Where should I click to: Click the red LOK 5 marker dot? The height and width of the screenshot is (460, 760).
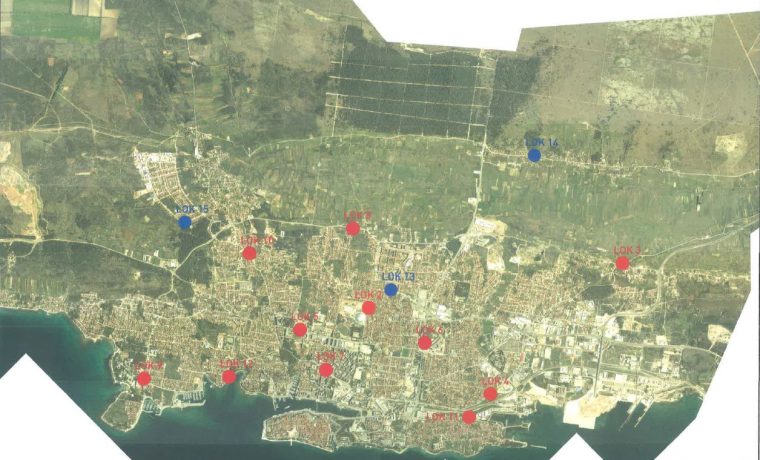(300, 330)
